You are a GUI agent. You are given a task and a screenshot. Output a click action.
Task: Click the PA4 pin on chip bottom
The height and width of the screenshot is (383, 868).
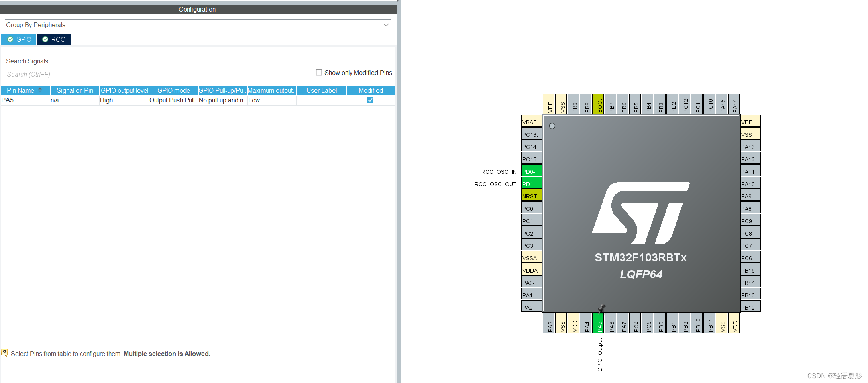coord(586,322)
